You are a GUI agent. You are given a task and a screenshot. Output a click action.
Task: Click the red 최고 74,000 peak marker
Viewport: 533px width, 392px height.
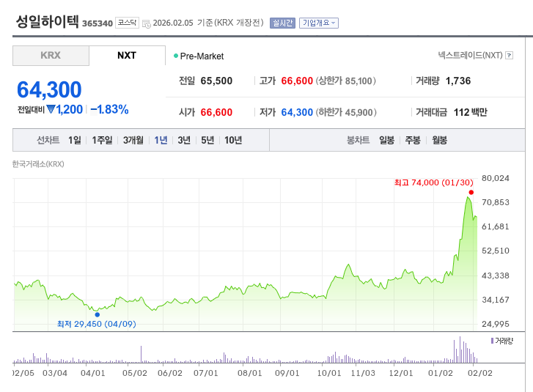pyautogui.click(x=471, y=192)
